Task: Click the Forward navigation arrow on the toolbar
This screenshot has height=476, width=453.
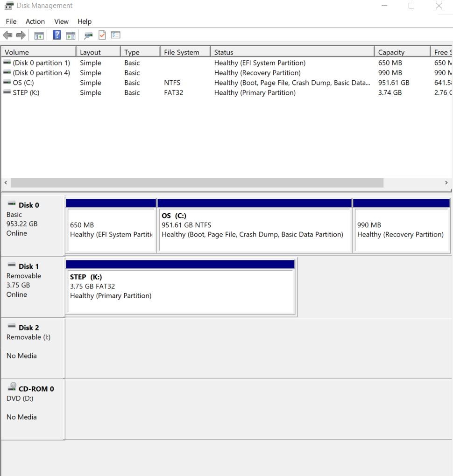Action: [20, 35]
